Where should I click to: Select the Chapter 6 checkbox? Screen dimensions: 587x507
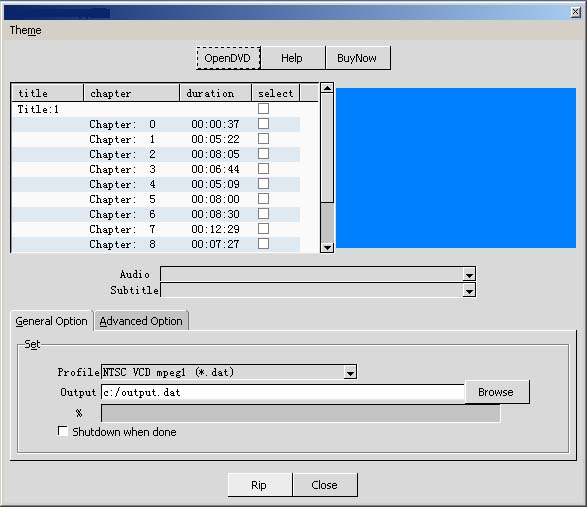(263, 213)
